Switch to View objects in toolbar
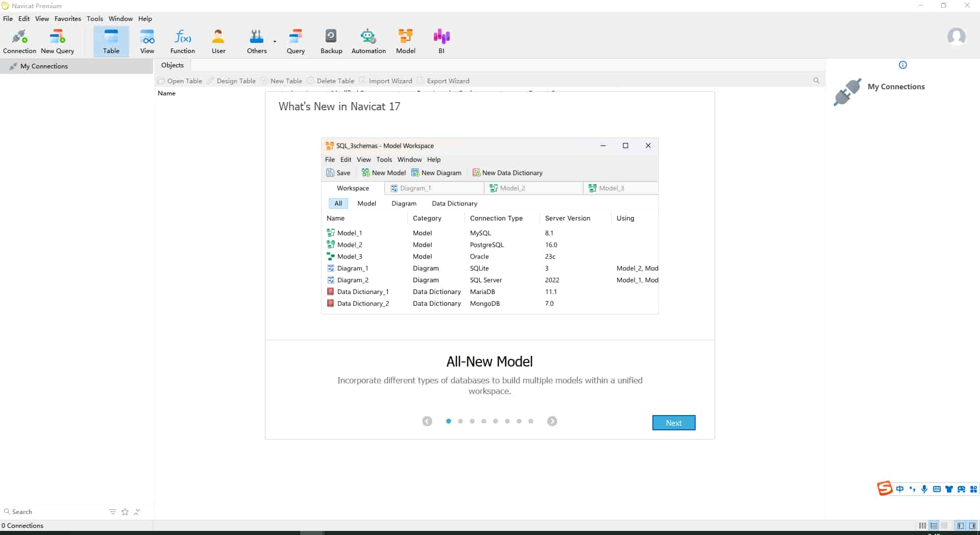 147,41
